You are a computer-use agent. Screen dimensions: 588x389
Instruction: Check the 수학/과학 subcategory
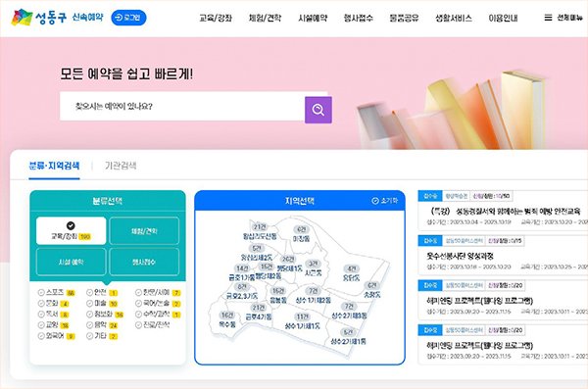pyautogui.click(x=158, y=314)
